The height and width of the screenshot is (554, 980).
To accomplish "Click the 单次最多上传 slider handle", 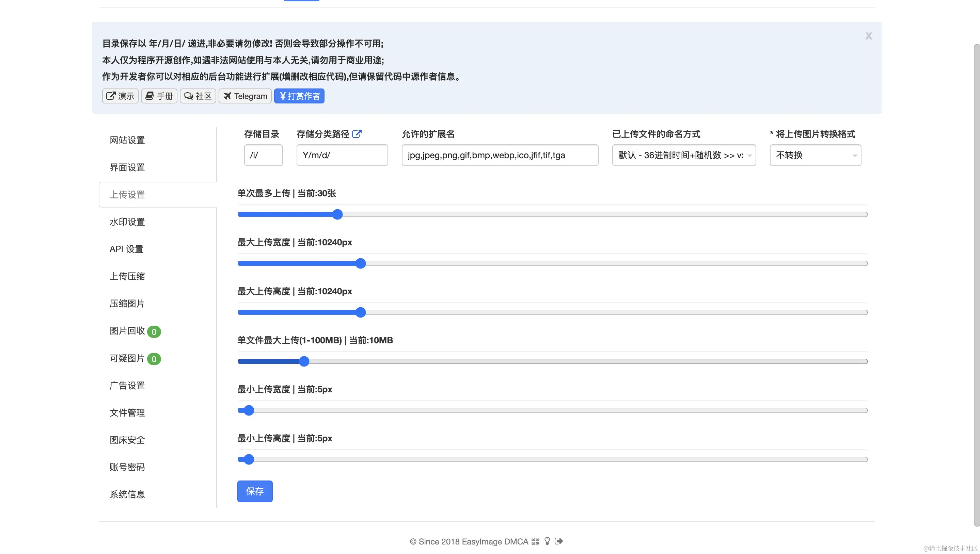I will coord(337,215).
